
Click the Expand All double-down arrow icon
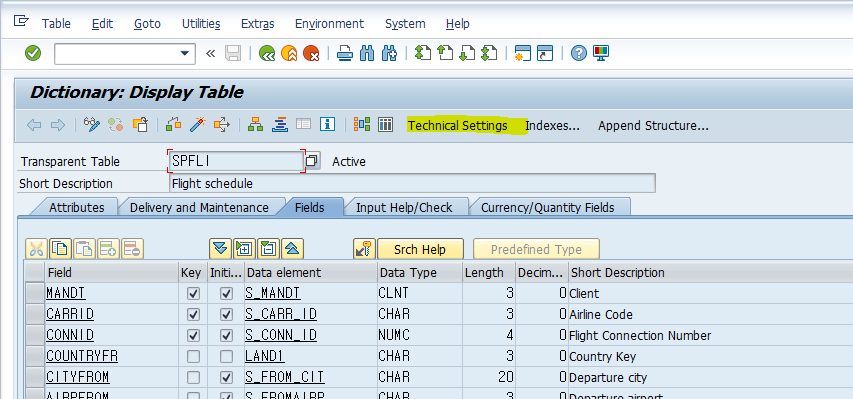click(220, 249)
